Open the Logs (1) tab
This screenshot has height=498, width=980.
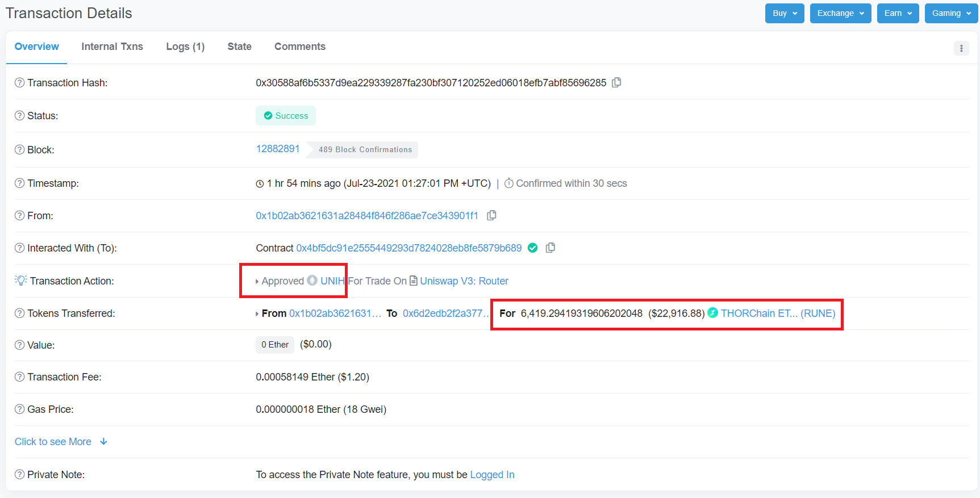point(185,47)
